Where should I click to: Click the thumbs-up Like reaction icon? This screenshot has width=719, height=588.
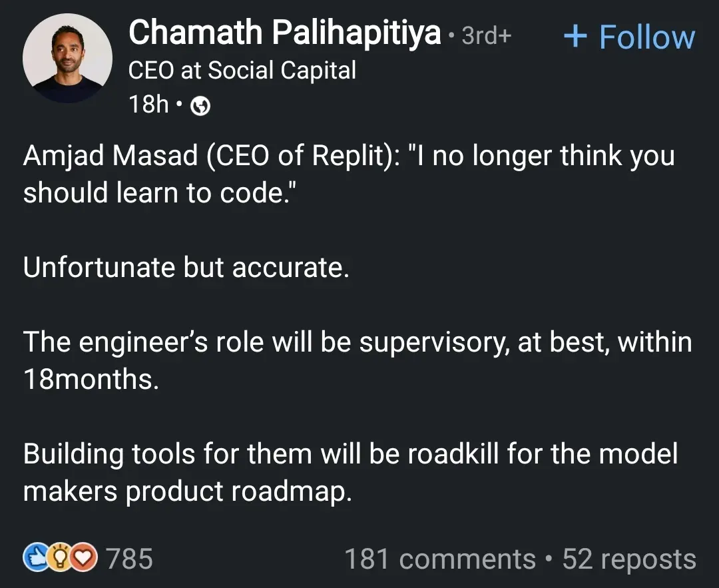pyautogui.click(x=34, y=558)
